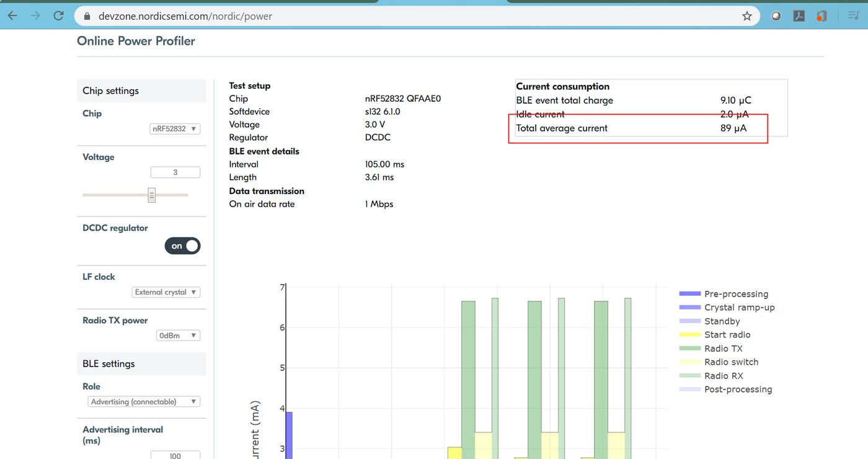
Task: Open the Adobe Acrobat extension icon
Action: point(799,16)
